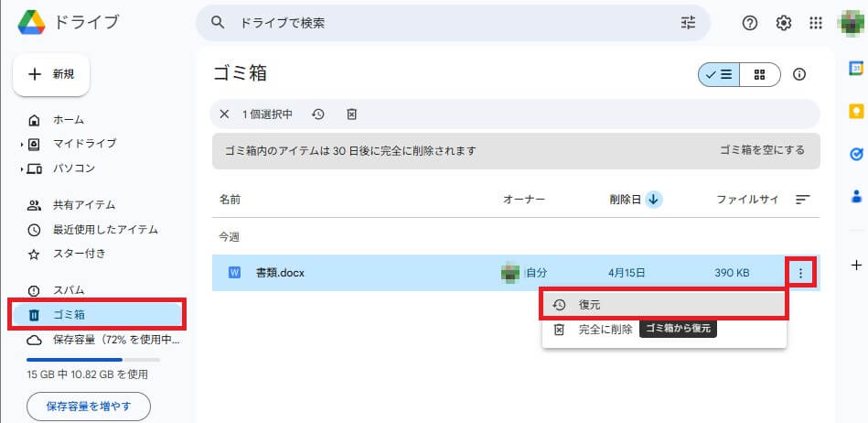
Task: Click the plus icon to get add-ons
Action: tap(856, 265)
